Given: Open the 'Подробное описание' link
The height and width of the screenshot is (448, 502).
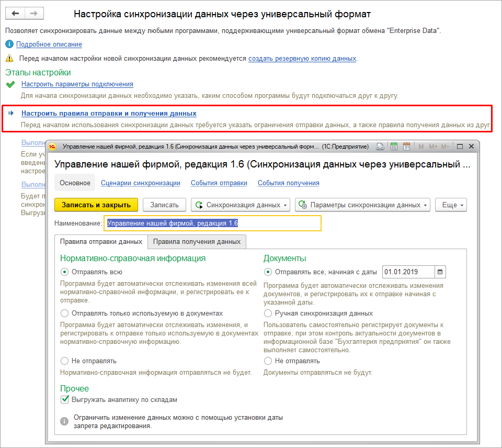Looking at the screenshot, I should point(49,44).
